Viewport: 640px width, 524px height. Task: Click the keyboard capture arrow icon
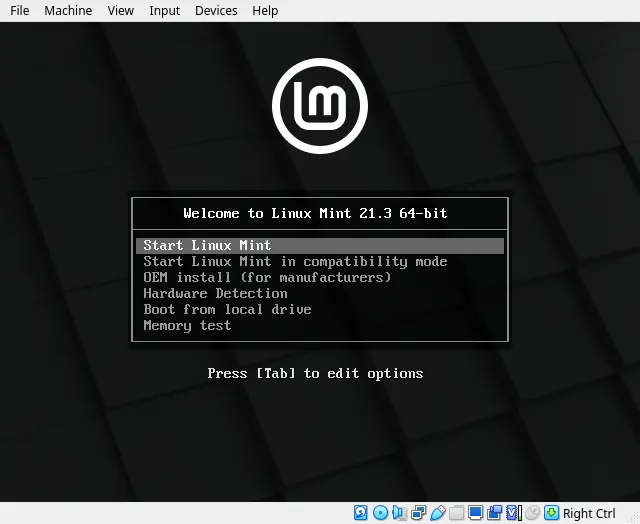click(x=551, y=513)
